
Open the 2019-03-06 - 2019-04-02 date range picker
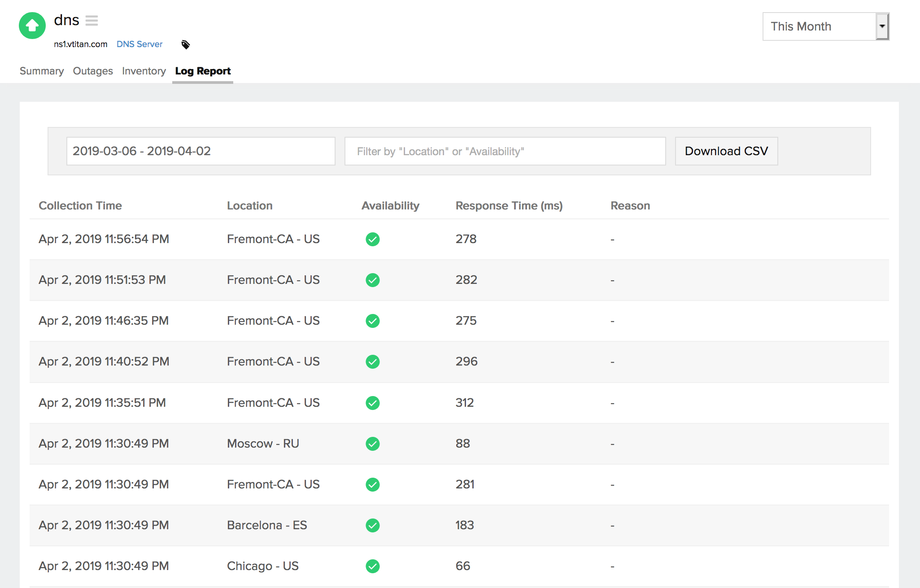[201, 151]
